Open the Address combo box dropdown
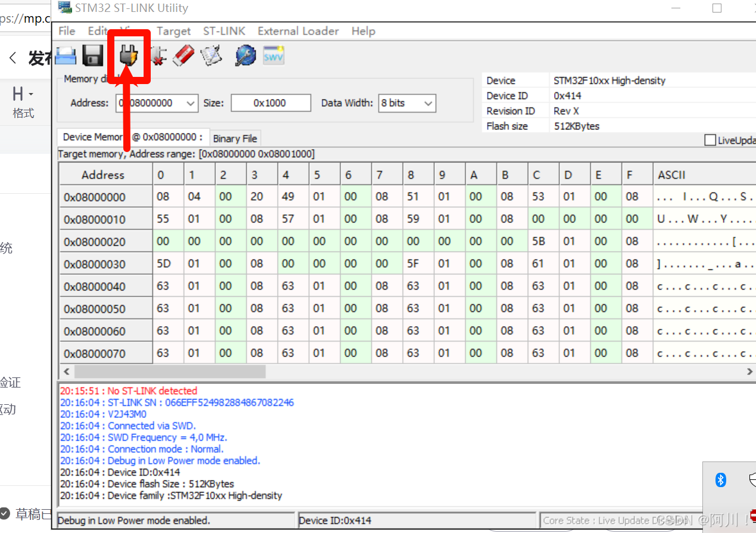The image size is (756, 533). (x=191, y=103)
